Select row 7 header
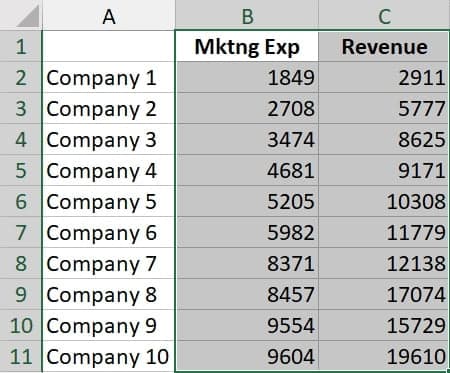450x373 pixels. (21, 232)
